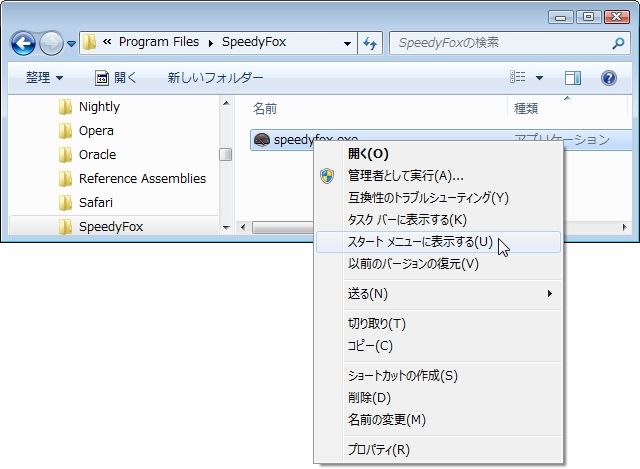Choose 名前の変更(M) in context menu
The width and height of the screenshot is (640, 469).
click(x=438, y=420)
